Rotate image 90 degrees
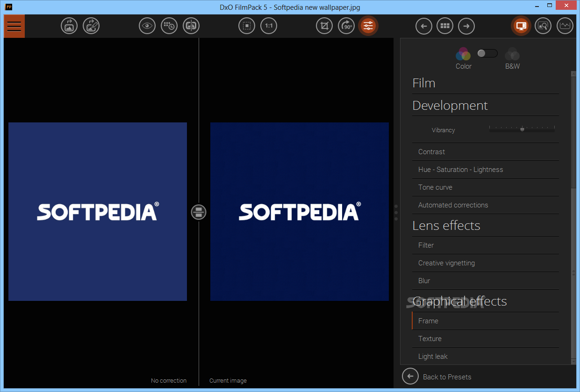The image size is (580, 392). 346,26
